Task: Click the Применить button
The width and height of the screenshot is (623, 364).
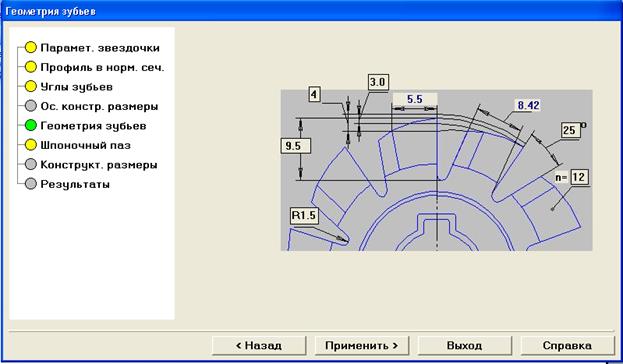Action: pyautogui.click(x=362, y=346)
